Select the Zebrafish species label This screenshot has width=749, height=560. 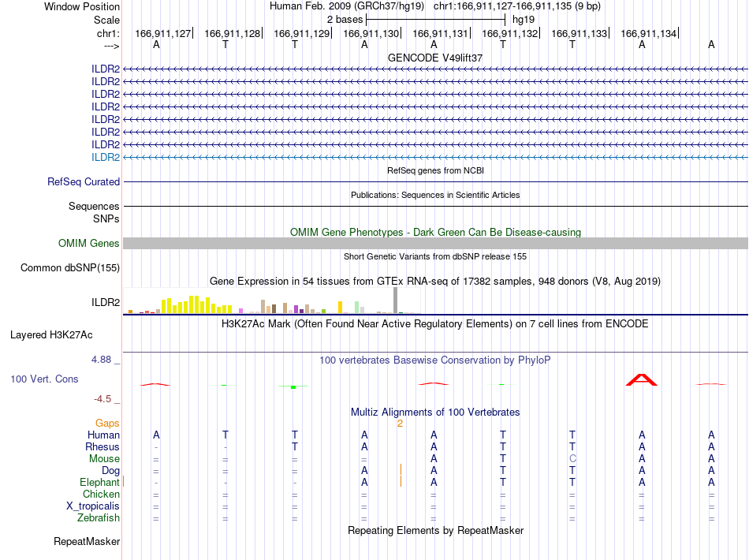[x=99, y=518]
